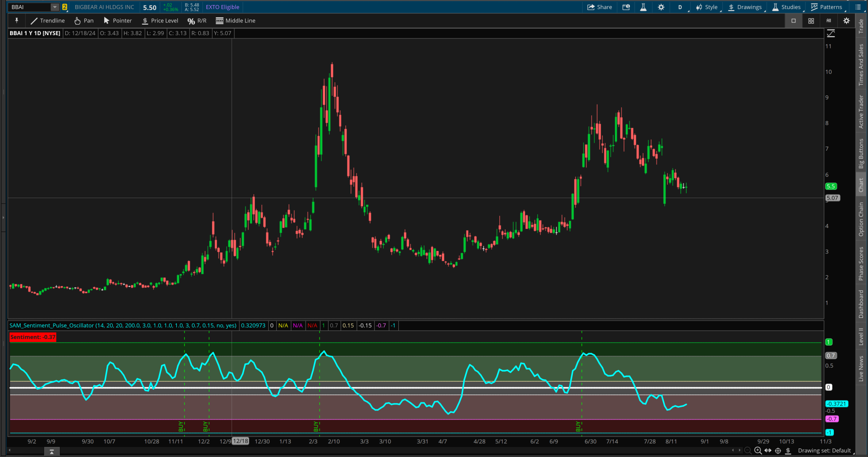This screenshot has height=457, width=868.
Task: Switch to single chart layout view
Action: [794, 21]
